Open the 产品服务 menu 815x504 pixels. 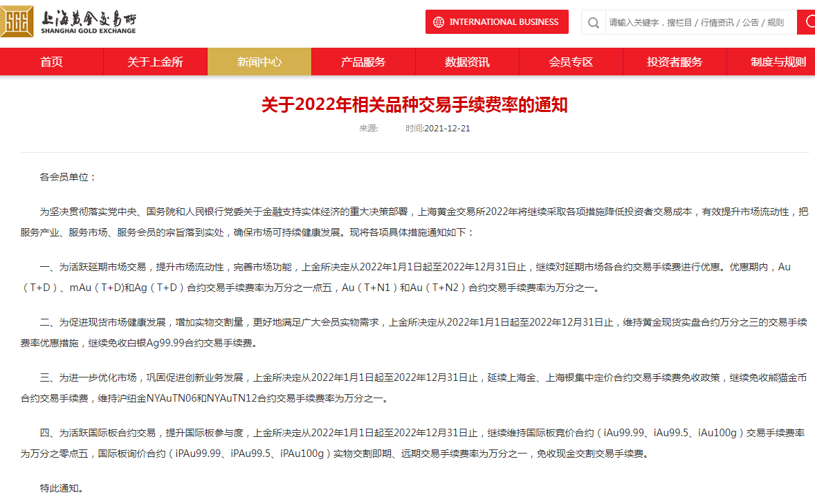coord(363,62)
